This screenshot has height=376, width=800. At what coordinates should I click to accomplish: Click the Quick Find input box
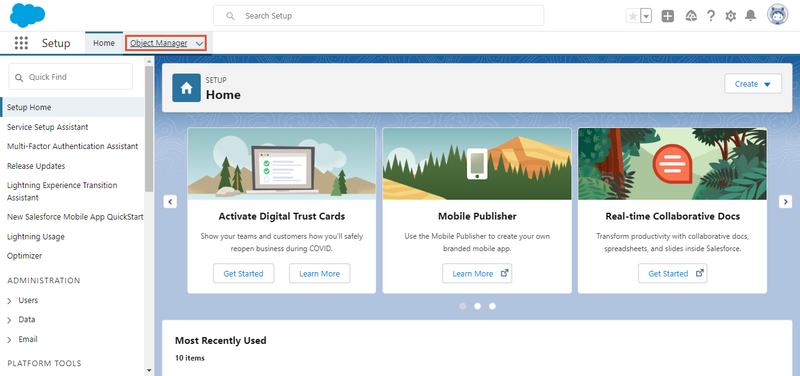click(x=70, y=77)
